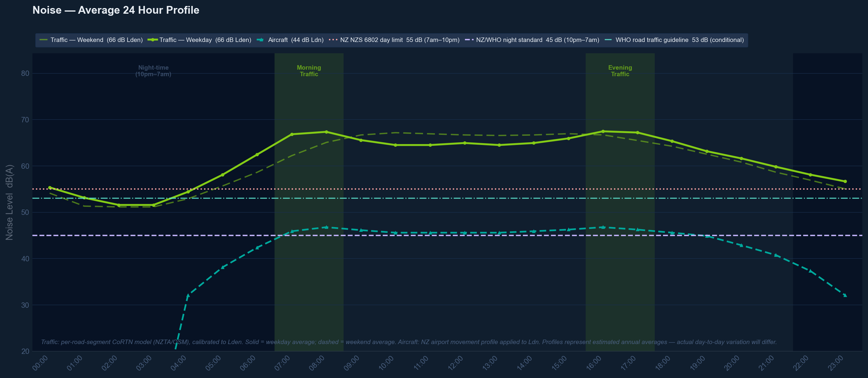Viewport: 868px width, 378px height.
Task: Click the teal dash WHO guideline marker
Action: pyautogui.click(x=608, y=40)
